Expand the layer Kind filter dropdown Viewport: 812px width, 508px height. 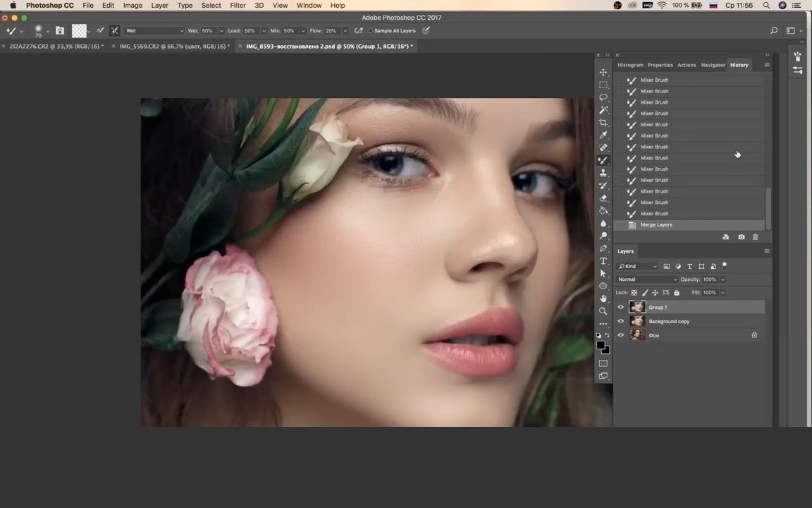point(638,267)
